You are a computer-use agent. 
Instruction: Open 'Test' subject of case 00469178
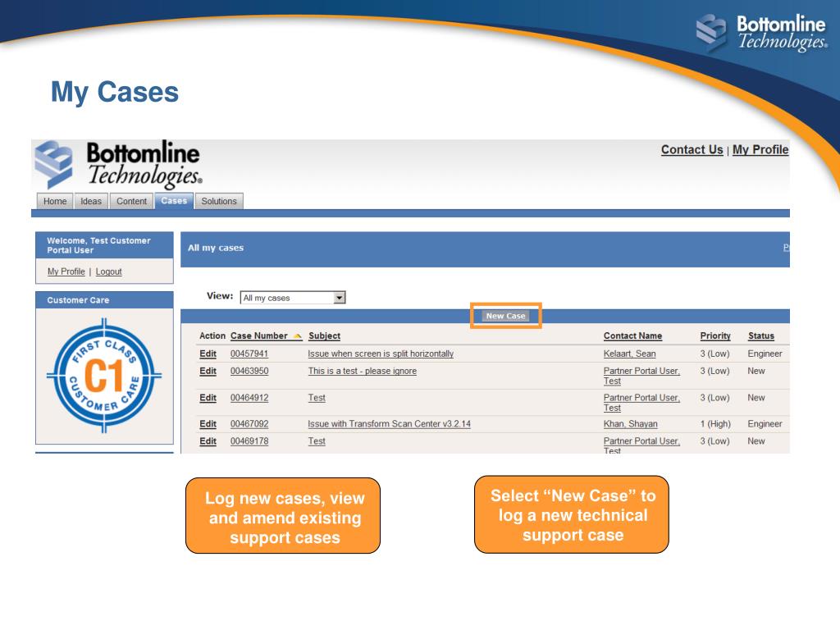point(317,441)
